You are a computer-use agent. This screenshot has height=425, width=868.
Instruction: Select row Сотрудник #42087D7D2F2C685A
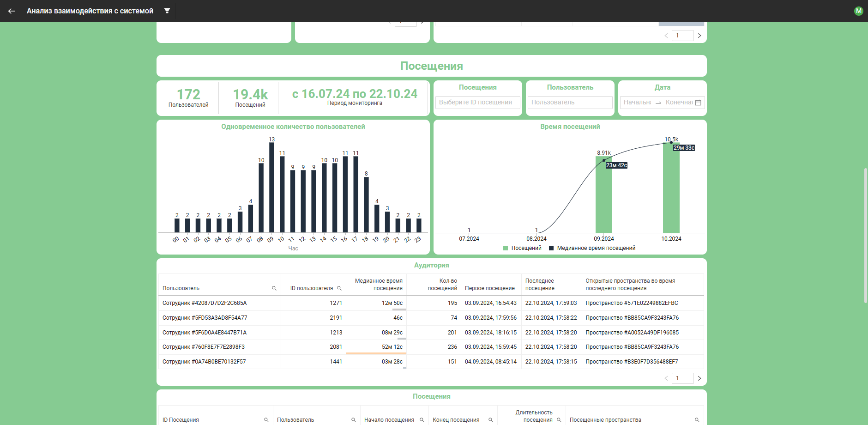click(431, 303)
